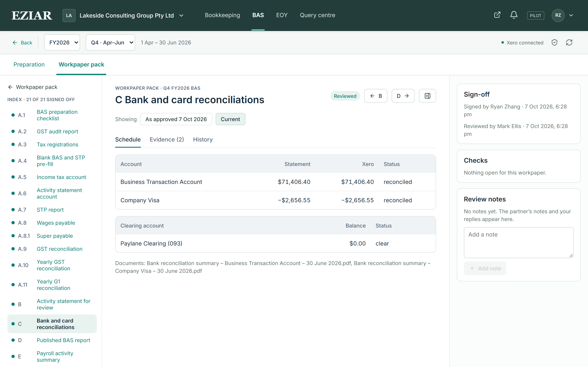This screenshot has height=367, width=588.
Task: Open the Q4 Apr–Jun quarter dropdown
Action: (x=110, y=42)
